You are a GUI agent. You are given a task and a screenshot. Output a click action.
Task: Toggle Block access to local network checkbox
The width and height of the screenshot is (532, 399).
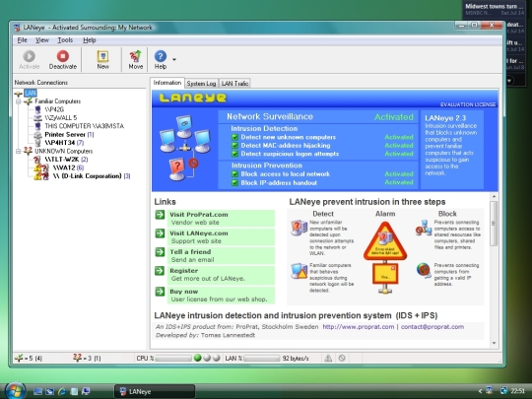[x=234, y=173]
